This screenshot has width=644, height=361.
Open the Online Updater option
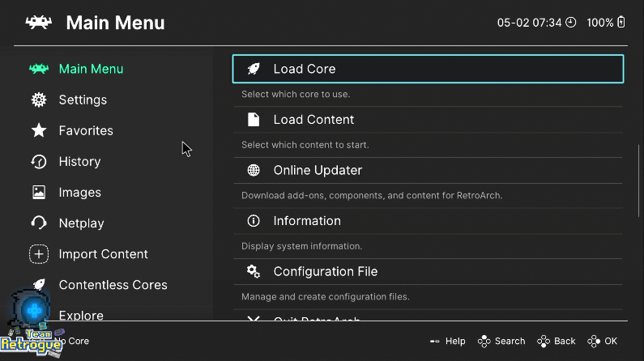(x=428, y=170)
